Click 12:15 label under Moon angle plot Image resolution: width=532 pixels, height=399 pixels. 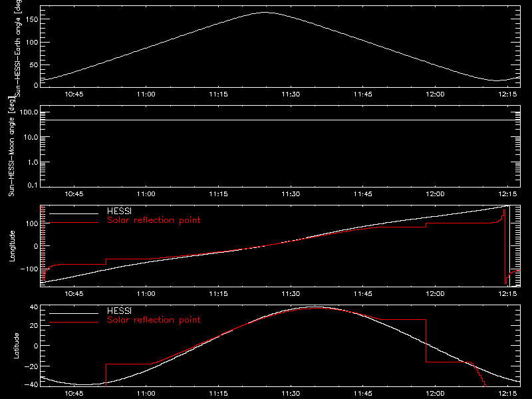tap(507, 194)
